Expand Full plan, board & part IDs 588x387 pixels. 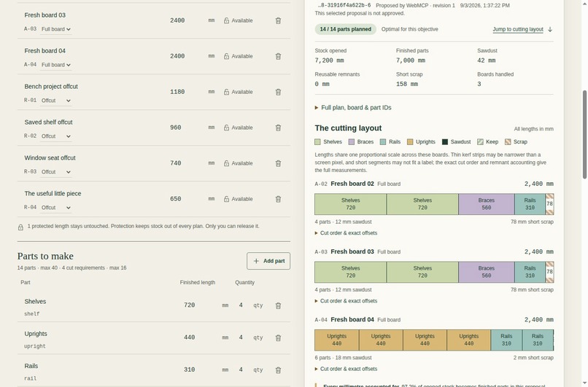(353, 108)
